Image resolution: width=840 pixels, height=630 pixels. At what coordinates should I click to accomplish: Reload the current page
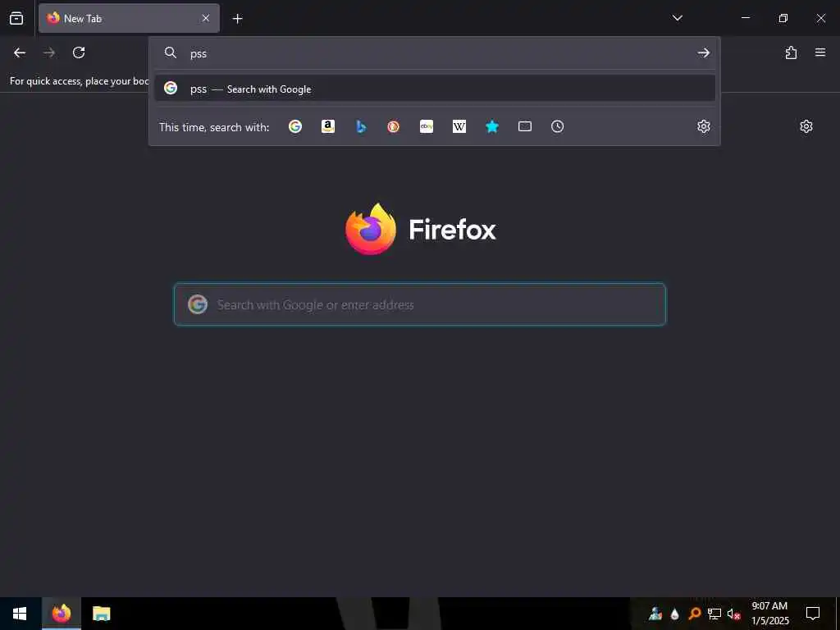coord(79,52)
